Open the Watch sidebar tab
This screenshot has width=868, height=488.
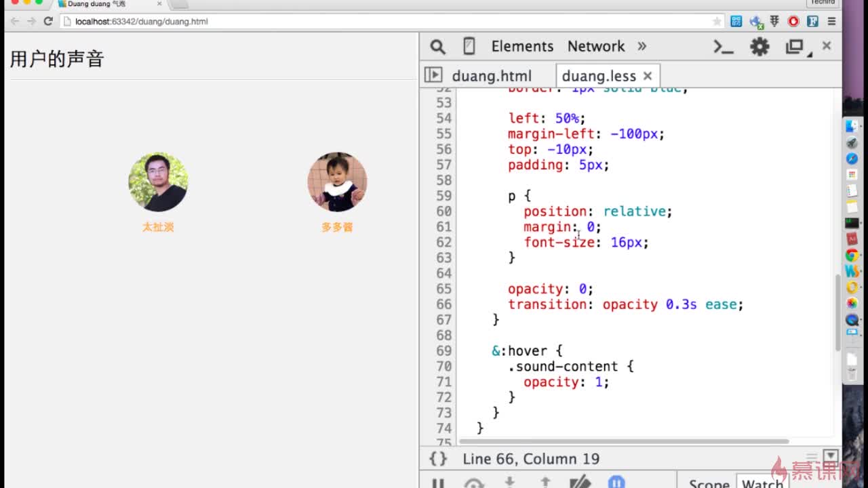coord(762,483)
